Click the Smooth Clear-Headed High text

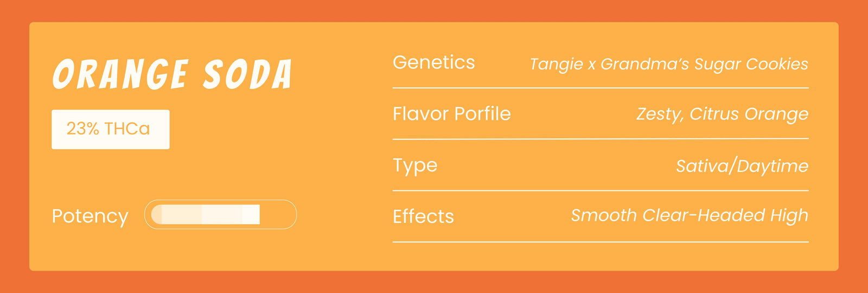(x=689, y=215)
